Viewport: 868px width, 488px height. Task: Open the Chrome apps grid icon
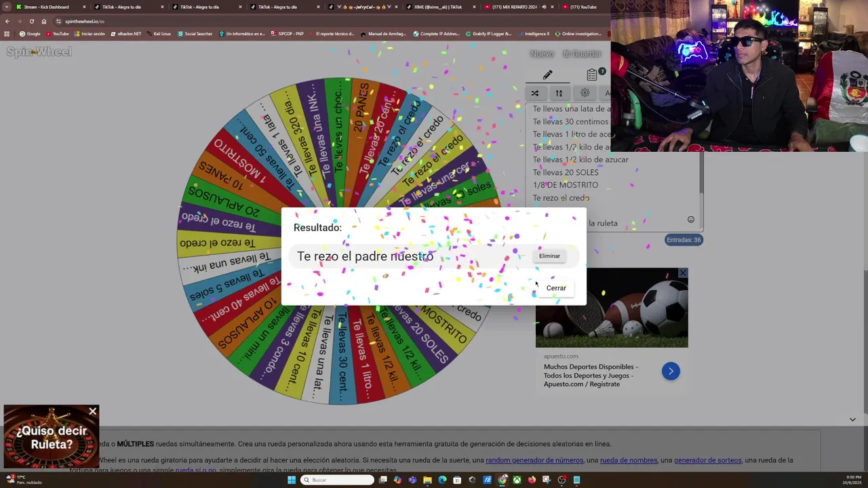click(7, 34)
